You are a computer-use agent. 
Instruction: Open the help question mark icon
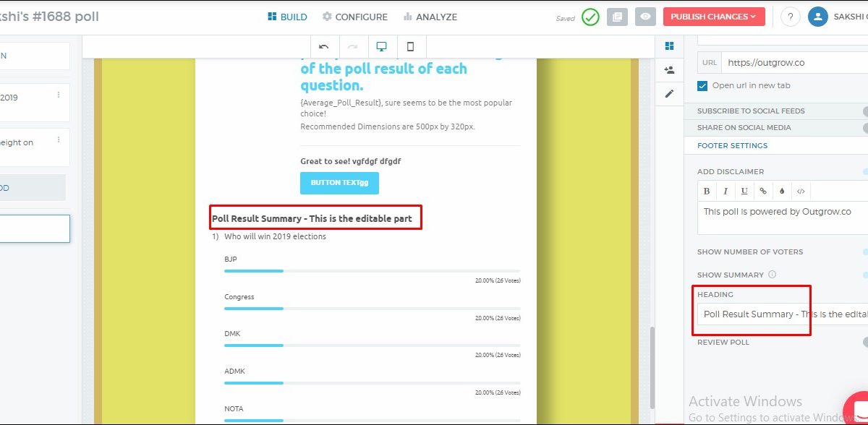pos(790,17)
